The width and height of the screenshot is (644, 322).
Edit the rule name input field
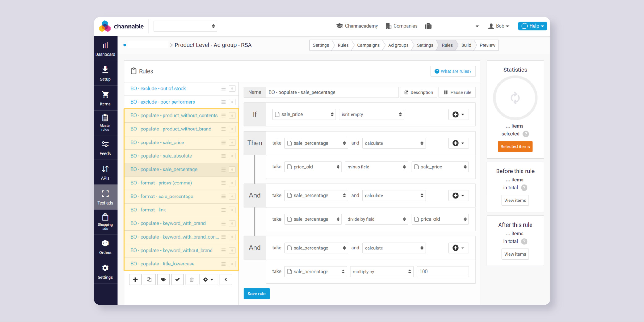(x=332, y=92)
